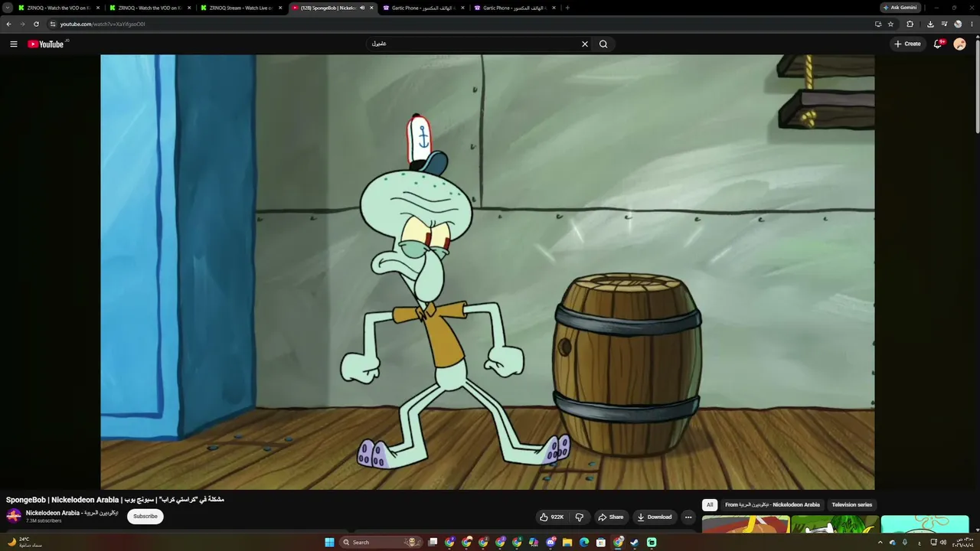Open Microsoft Edge from the taskbar
980x551 pixels.
(x=584, y=543)
